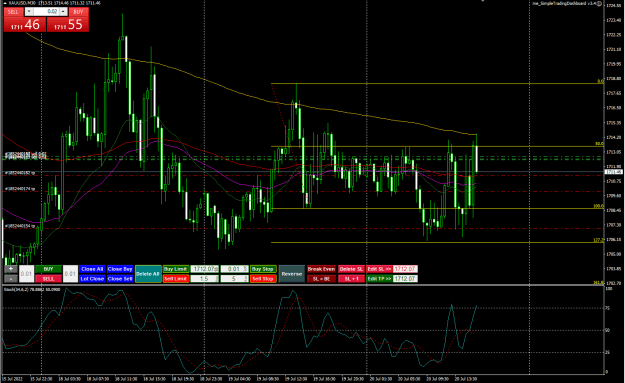Click the 15 Jul 2022 date label on time axis
Viewport: 625px width, 383px height.
coord(13,379)
